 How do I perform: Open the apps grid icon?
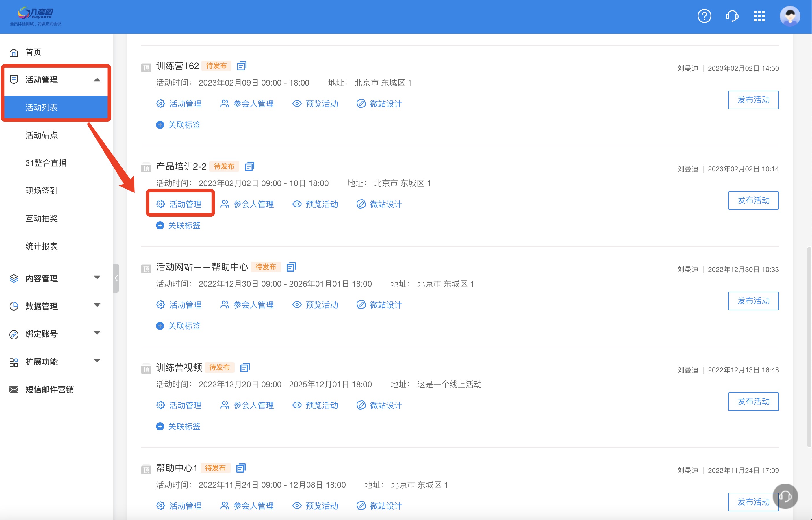(759, 16)
